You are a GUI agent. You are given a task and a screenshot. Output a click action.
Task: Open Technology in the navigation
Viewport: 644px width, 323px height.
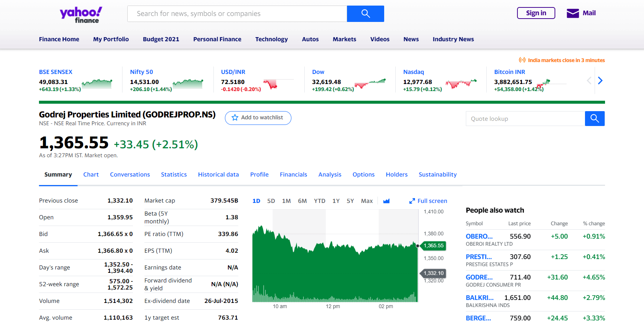271,39
